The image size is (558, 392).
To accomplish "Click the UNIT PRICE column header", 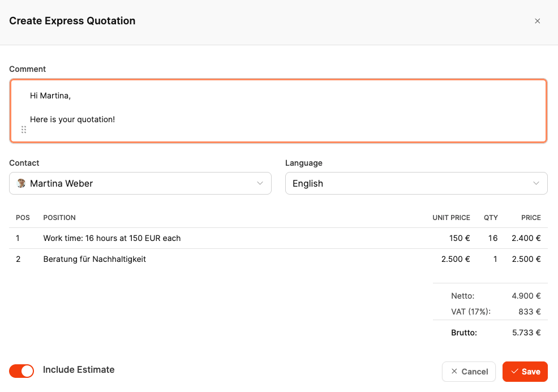I will pyautogui.click(x=451, y=218).
